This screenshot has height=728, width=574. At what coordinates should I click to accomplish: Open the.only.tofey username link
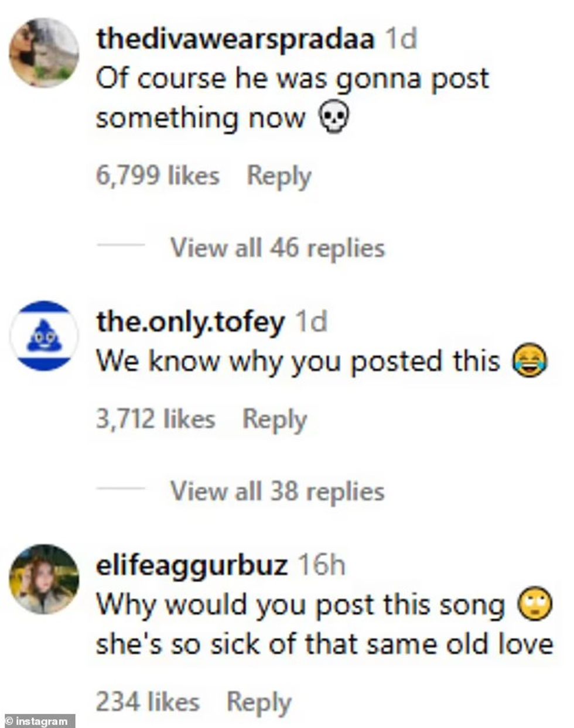[190, 322]
